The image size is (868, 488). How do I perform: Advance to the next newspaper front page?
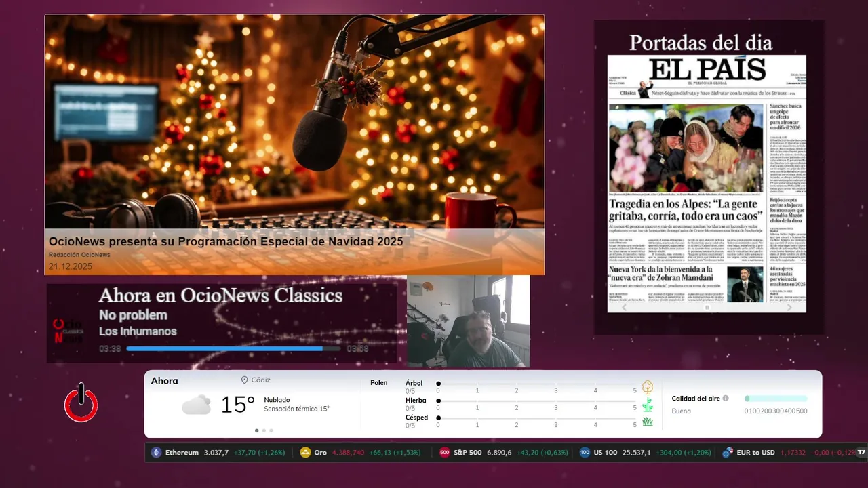[789, 307]
